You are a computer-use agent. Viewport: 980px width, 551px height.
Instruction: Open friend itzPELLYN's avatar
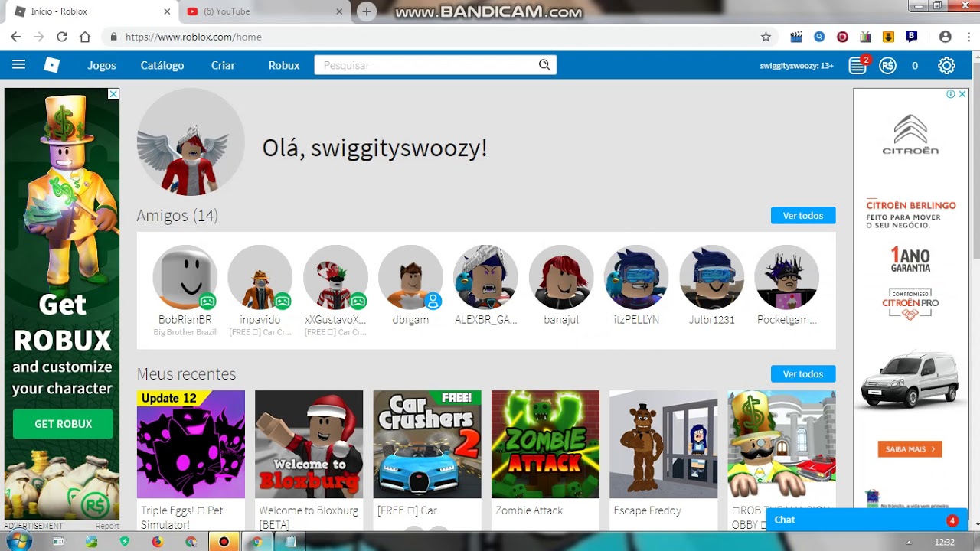(636, 277)
